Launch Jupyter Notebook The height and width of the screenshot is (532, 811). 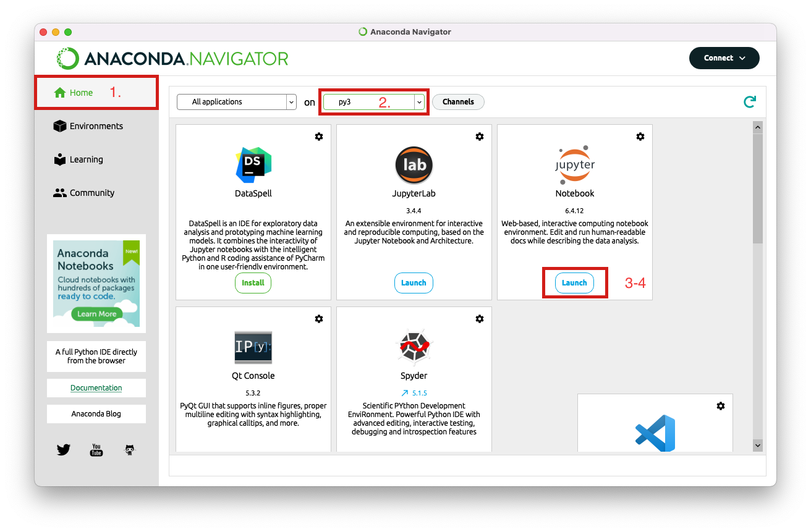click(x=574, y=283)
